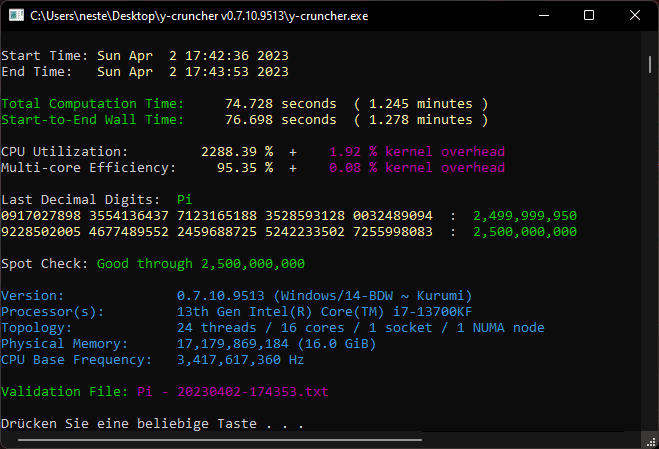Image resolution: width=659 pixels, height=449 pixels.
Task: Click '3,417,617,360 Hz' value
Action: click(240, 360)
